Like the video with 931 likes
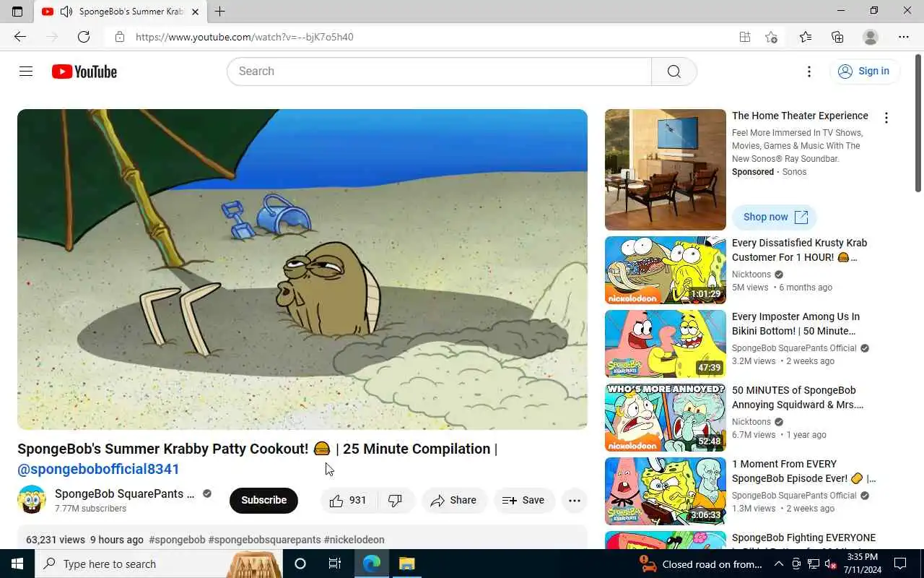 point(348,500)
